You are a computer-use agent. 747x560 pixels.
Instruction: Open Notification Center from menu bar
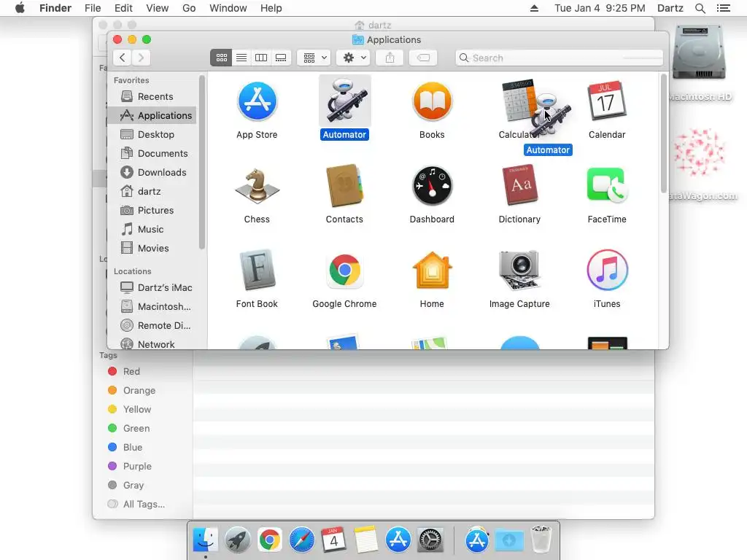point(723,8)
